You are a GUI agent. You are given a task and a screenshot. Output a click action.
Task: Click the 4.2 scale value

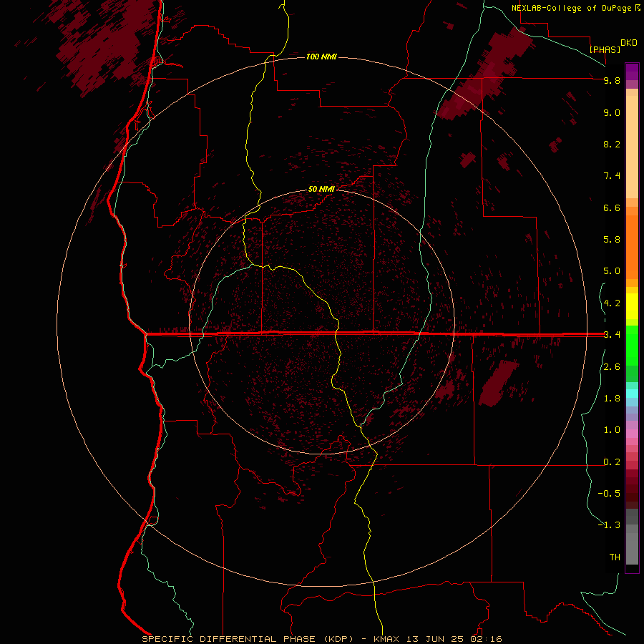(x=612, y=303)
